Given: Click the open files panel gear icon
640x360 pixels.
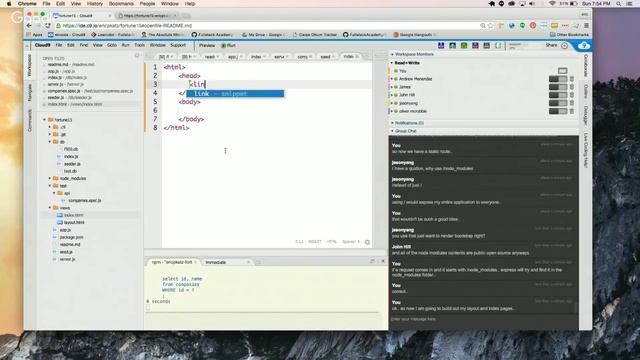Looking at the screenshot, I should 137,56.
